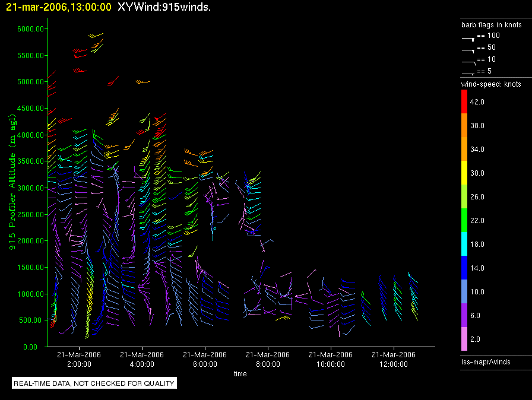532x400 pixels.
Task: Click the red 42.0 knots color band
Action: [464, 101]
